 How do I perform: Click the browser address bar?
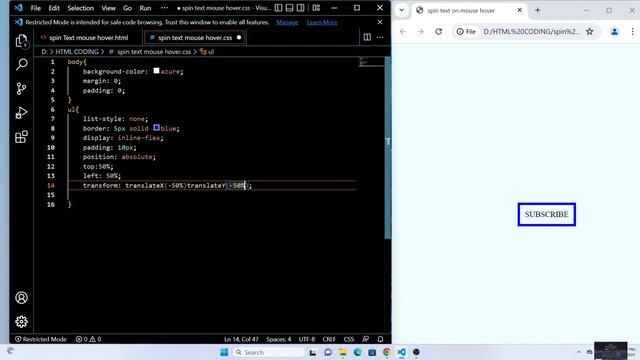(x=527, y=31)
